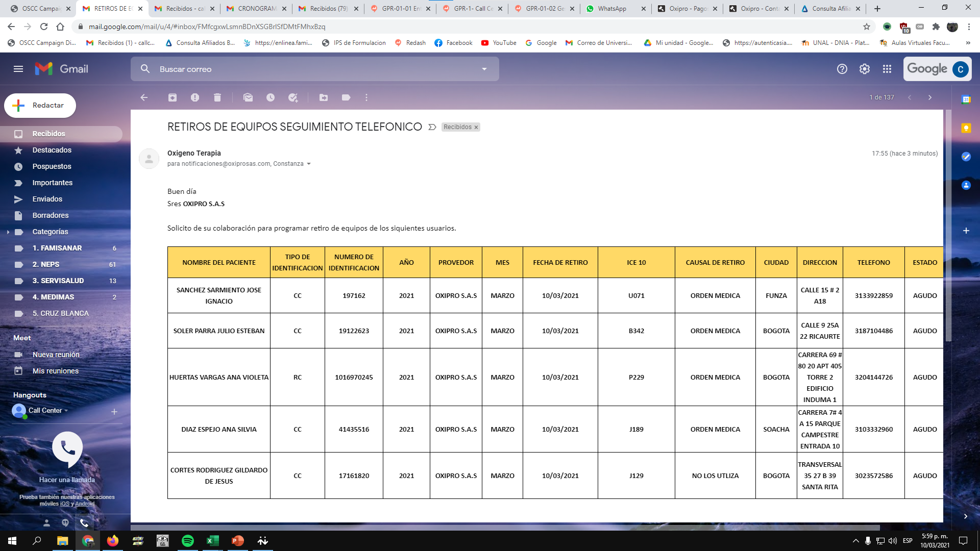Open the Google account avatar C
Screen dimensions: 980x551
[x=961, y=69]
